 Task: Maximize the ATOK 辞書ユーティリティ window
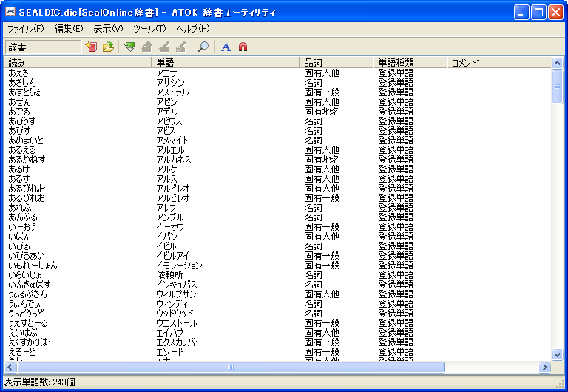point(538,13)
